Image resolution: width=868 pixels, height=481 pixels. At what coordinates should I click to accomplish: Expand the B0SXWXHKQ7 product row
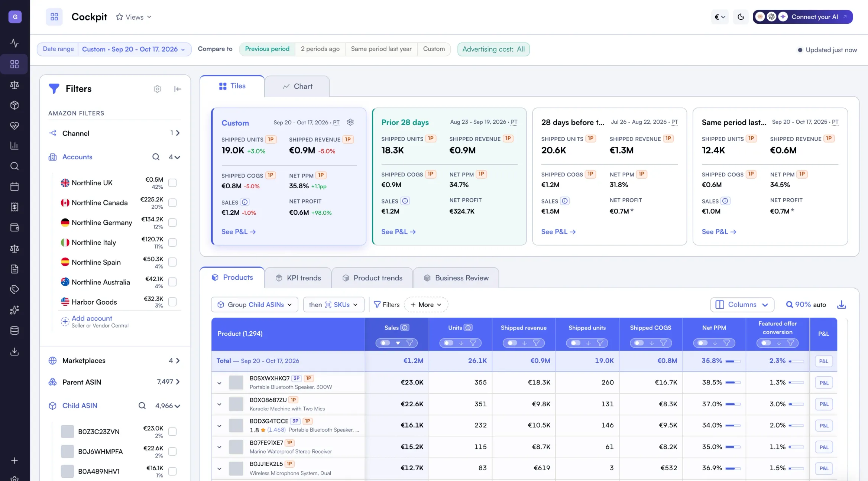click(x=219, y=383)
